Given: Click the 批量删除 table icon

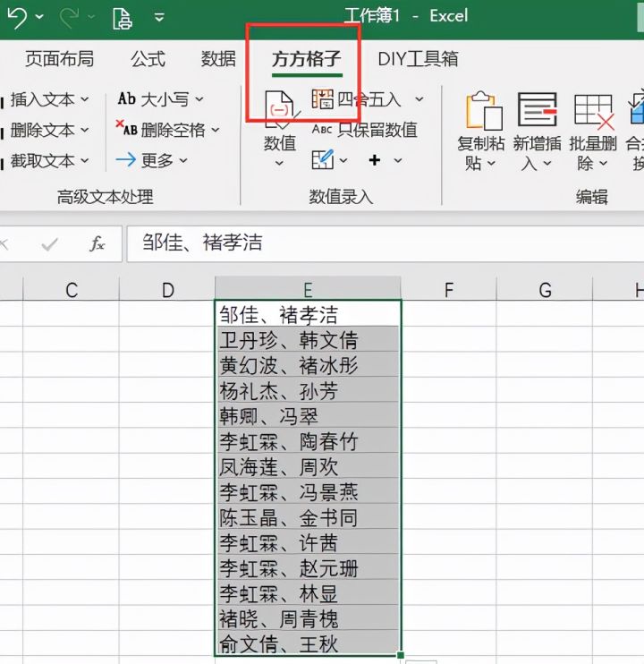Looking at the screenshot, I should pos(594,111).
